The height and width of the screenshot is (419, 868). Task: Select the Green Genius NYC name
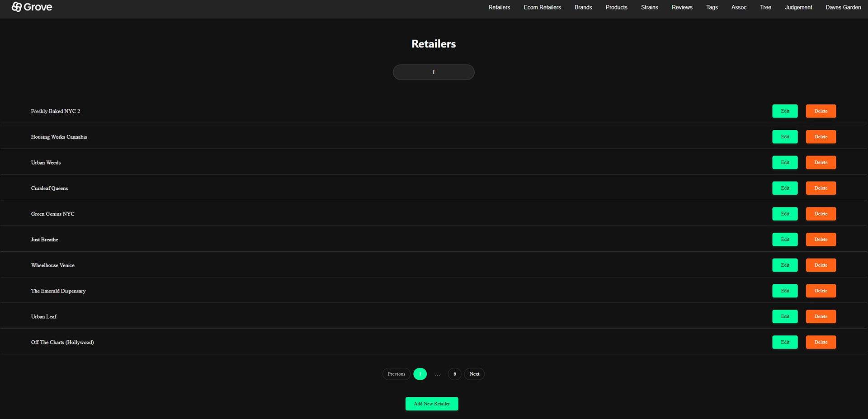[52, 214]
